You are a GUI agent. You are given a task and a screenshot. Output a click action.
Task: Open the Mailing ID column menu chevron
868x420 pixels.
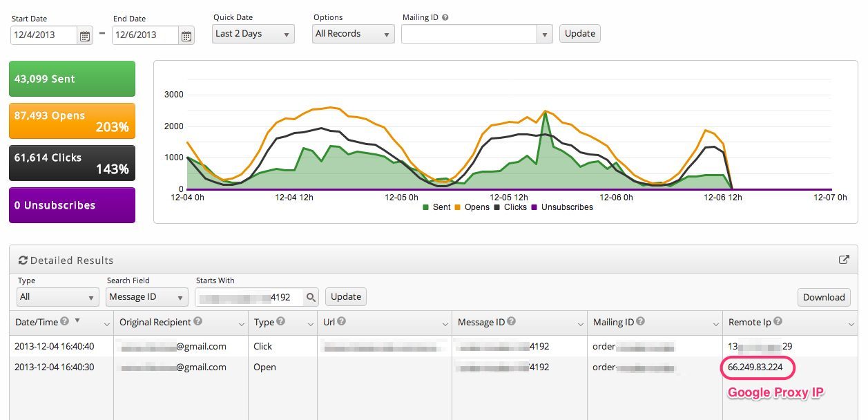[715, 324]
